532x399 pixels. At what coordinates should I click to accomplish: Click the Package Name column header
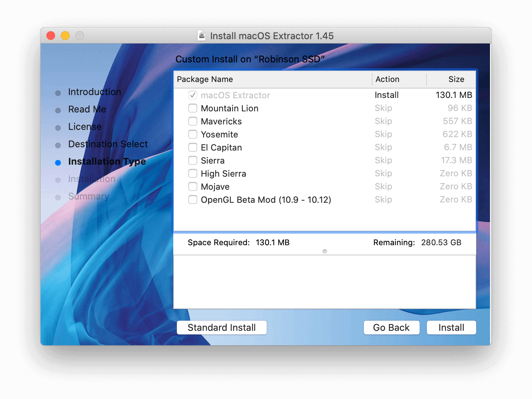[x=272, y=79]
